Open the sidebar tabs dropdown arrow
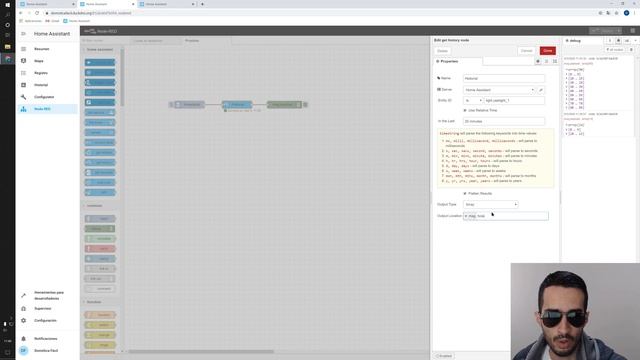 [x=635, y=41]
